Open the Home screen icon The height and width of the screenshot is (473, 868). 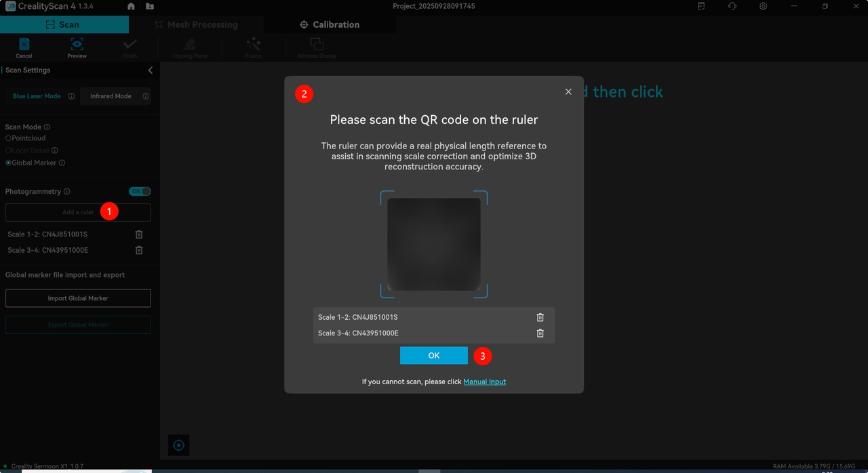point(131,6)
